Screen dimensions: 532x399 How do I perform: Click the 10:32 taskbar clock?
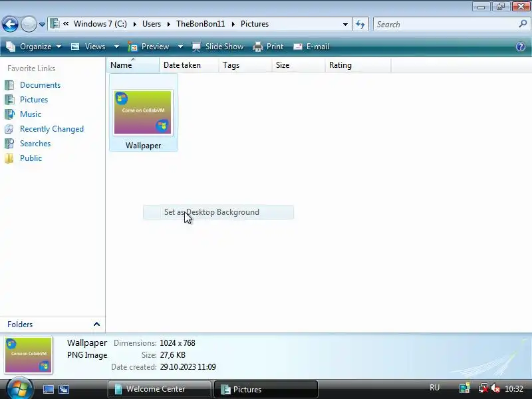514,388
